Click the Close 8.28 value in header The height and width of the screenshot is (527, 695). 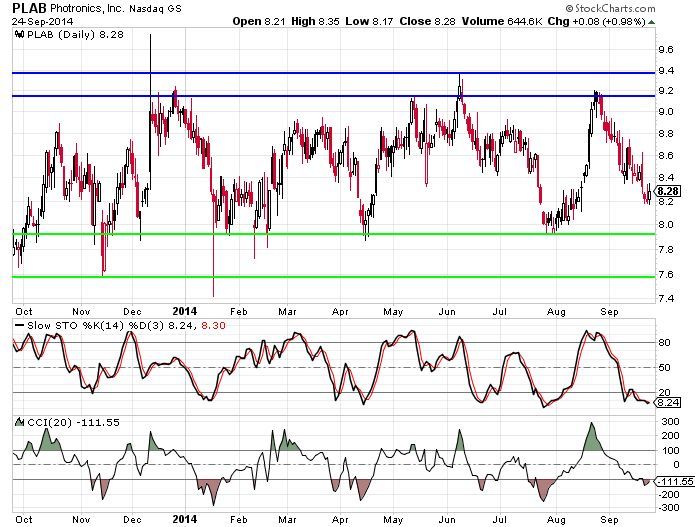tap(427, 21)
